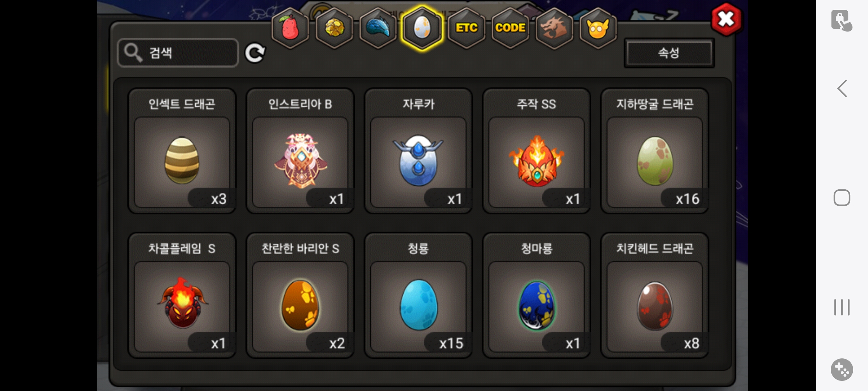This screenshot has width=868, height=391.
Task: Open the yellow horned mask tab
Action: [598, 28]
